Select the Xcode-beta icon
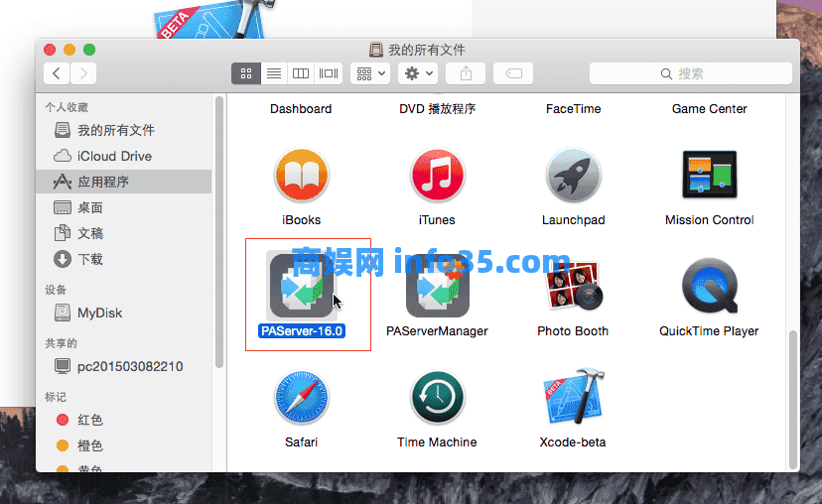This screenshot has width=822, height=504. 573,397
